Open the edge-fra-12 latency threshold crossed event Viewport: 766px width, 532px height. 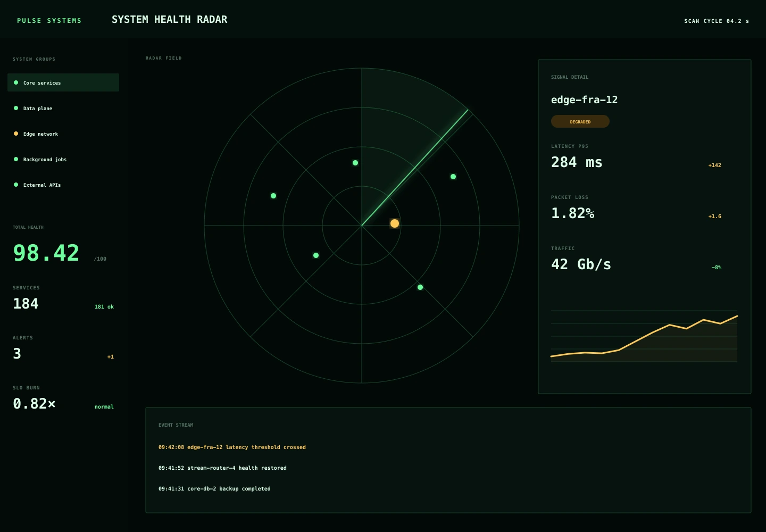coord(232,447)
